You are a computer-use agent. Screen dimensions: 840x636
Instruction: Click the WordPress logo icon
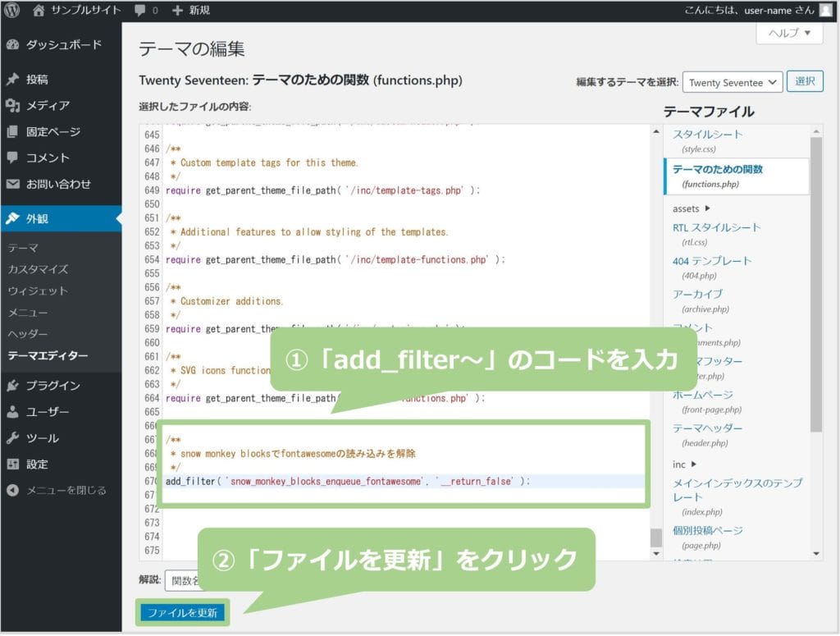[12, 11]
